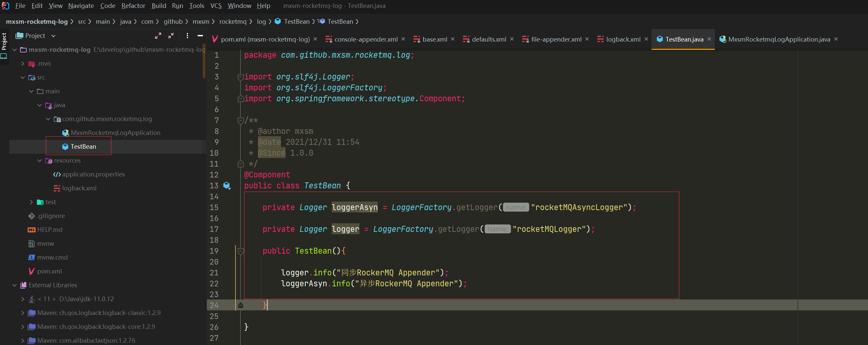The height and width of the screenshot is (345, 868).
Task: Switch to pom.xml (mxsm-rocketmq-log) tab
Action: (265, 39)
